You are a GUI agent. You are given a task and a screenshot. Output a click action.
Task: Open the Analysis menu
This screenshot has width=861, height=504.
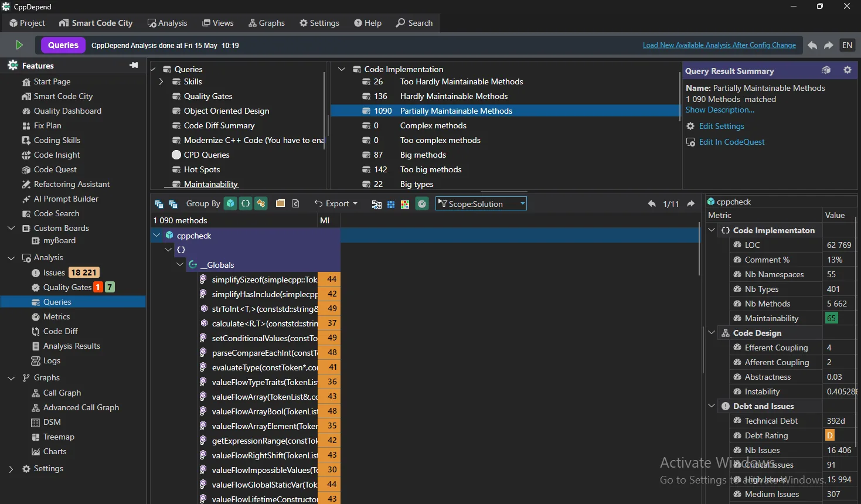(167, 23)
